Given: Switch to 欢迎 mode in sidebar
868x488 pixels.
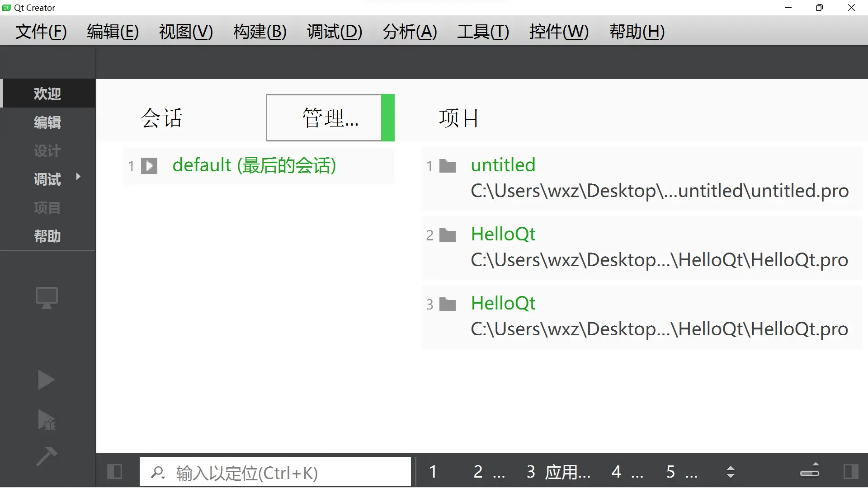Looking at the screenshot, I should (47, 94).
